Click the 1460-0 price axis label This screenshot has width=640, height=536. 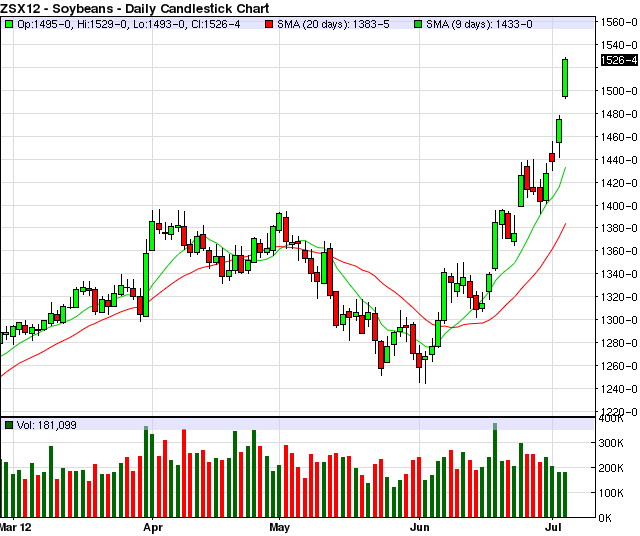click(619, 137)
